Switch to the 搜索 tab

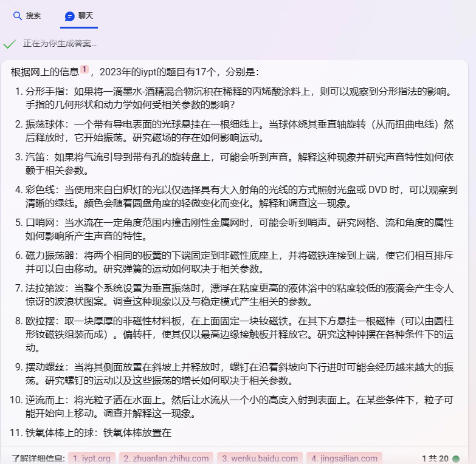(27, 16)
